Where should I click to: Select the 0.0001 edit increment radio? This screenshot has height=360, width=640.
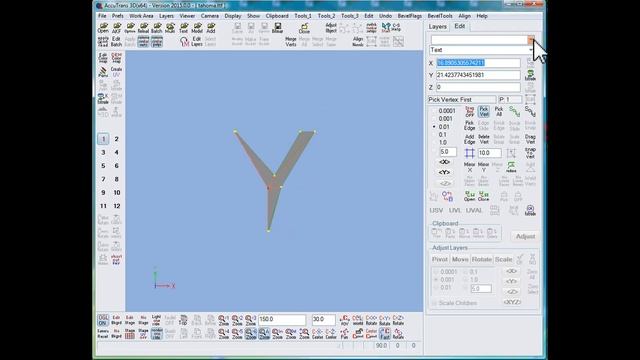point(434,111)
